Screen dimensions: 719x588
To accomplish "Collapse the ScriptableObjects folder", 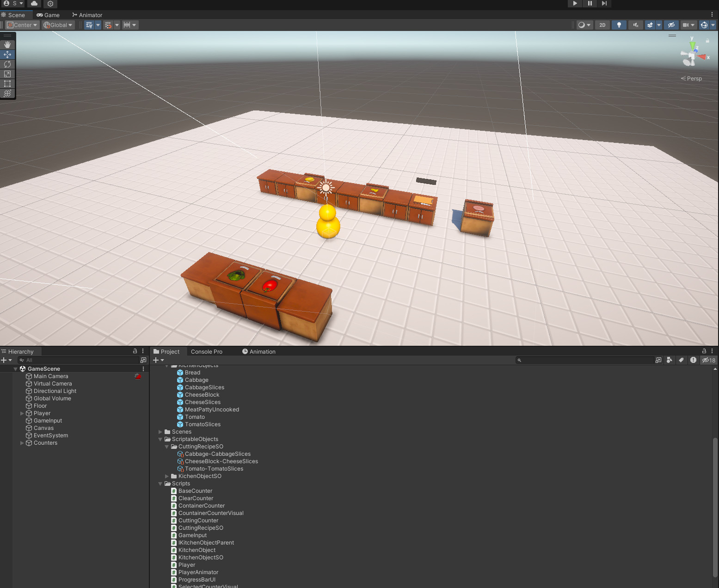I will (x=160, y=439).
